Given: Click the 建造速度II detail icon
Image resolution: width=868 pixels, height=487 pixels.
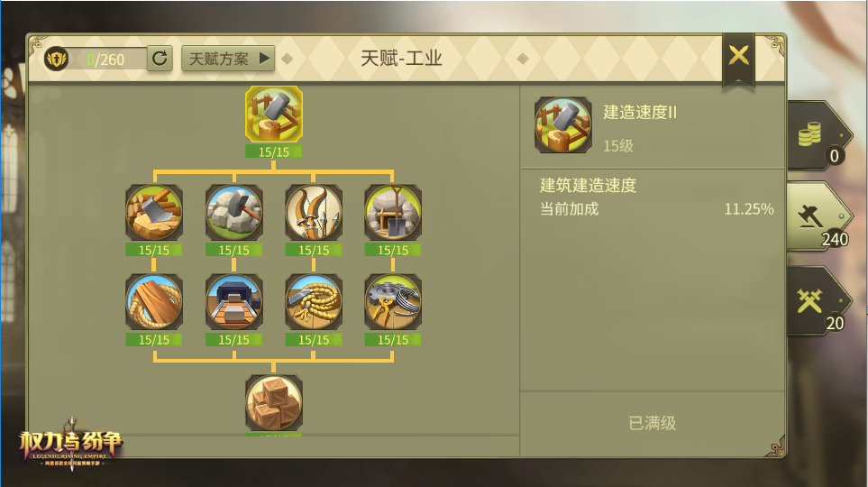Looking at the screenshot, I should coord(563,125).
